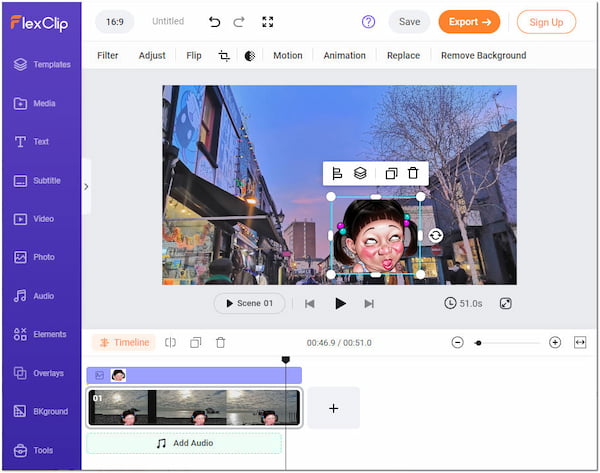600x473 pixels.
Task: Duplicate the clip with timeline copy icon
Action: click(x=196, y=343)
